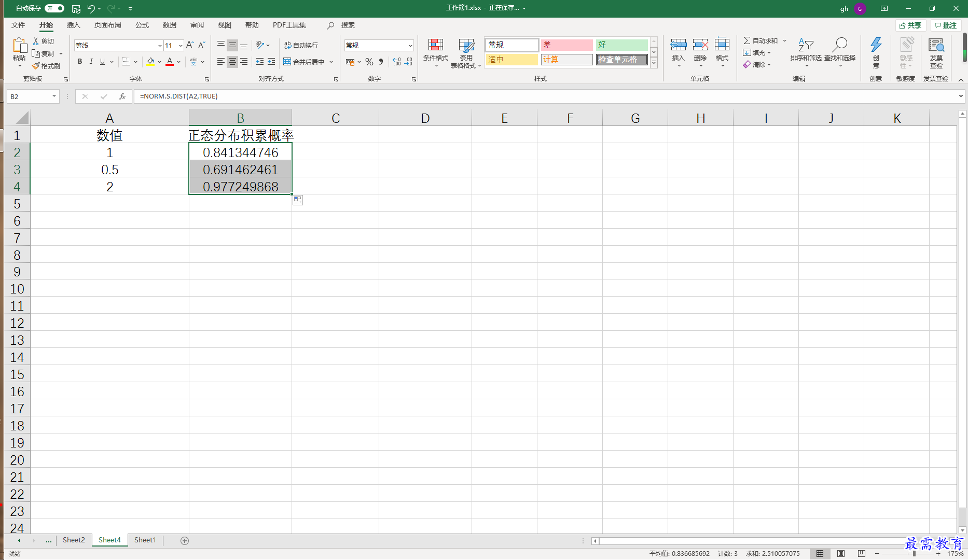
Task: Open the borders icon
Action: click(126, 62)
